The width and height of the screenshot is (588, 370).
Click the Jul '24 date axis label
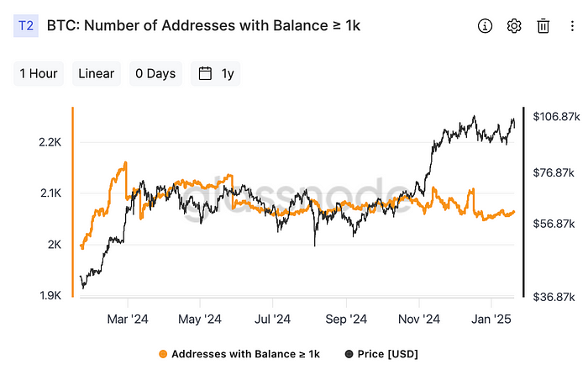tap(273, 320)
